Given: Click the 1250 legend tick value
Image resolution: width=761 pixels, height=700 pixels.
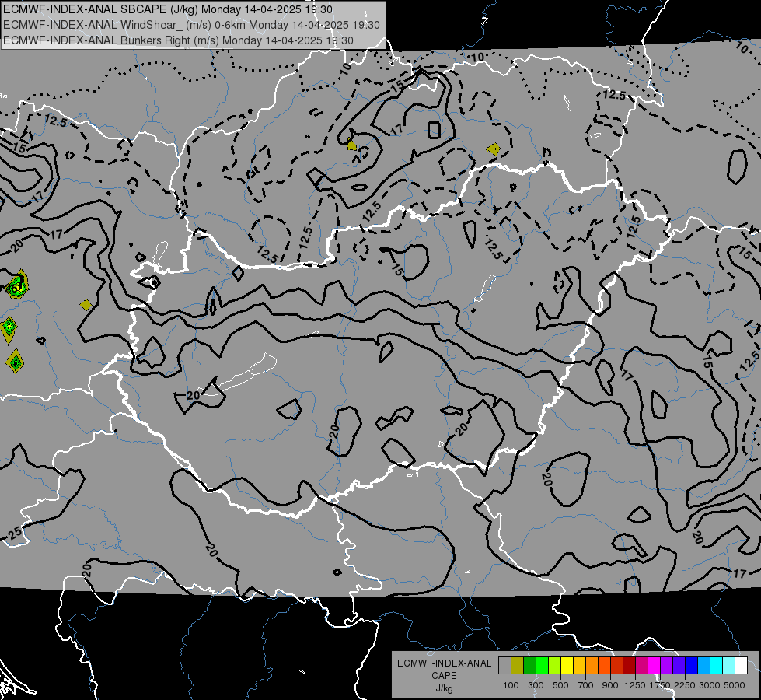Looking at the screenshot, I should pyautogui.click(x=635, y=685).
